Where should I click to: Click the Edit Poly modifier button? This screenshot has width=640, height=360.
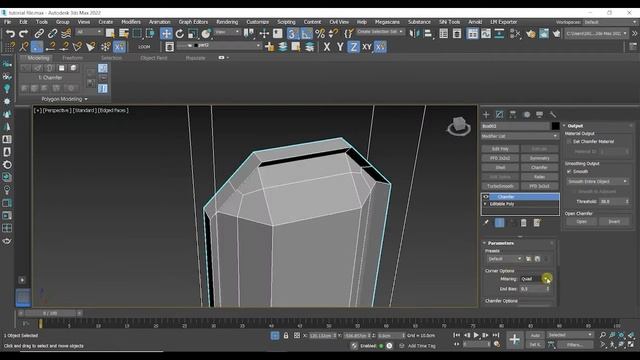coord(500,149)
